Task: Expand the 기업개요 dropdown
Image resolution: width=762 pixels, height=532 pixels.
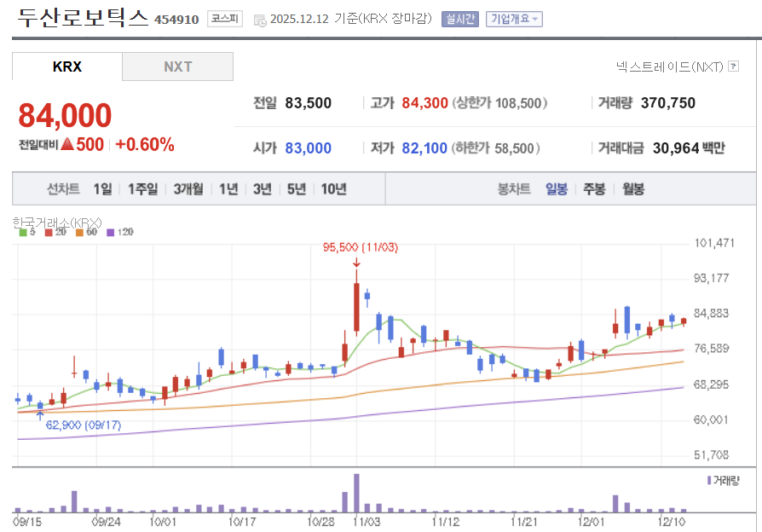Action: (513, 19)
